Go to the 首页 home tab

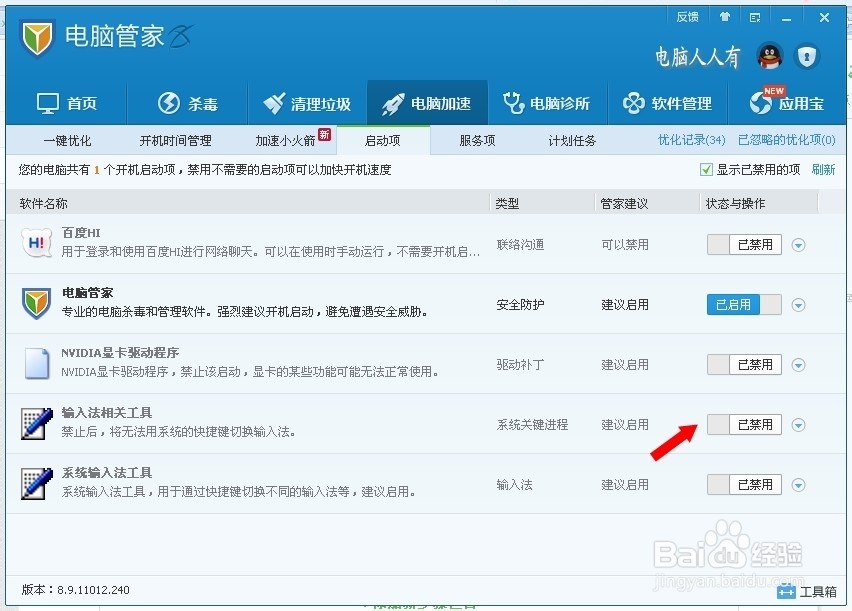point(67,103)
